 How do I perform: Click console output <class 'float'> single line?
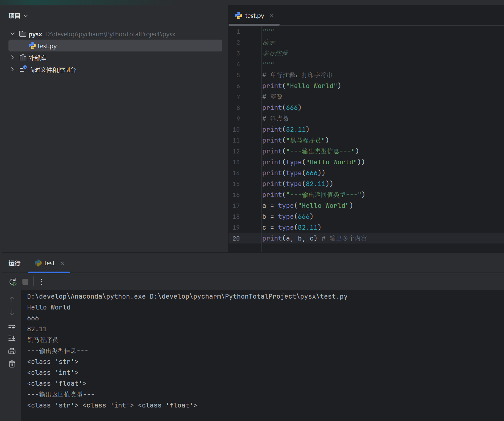57,383
